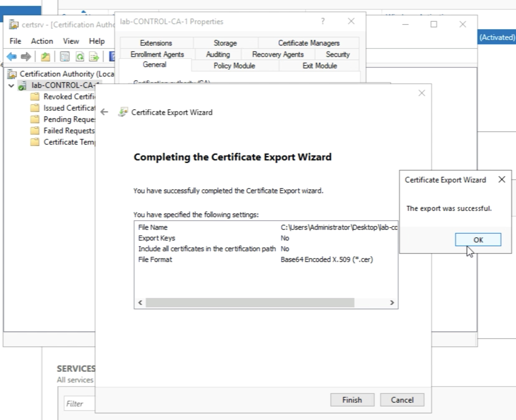Click the settings list horizontal scrollbar

coord(250,303)
